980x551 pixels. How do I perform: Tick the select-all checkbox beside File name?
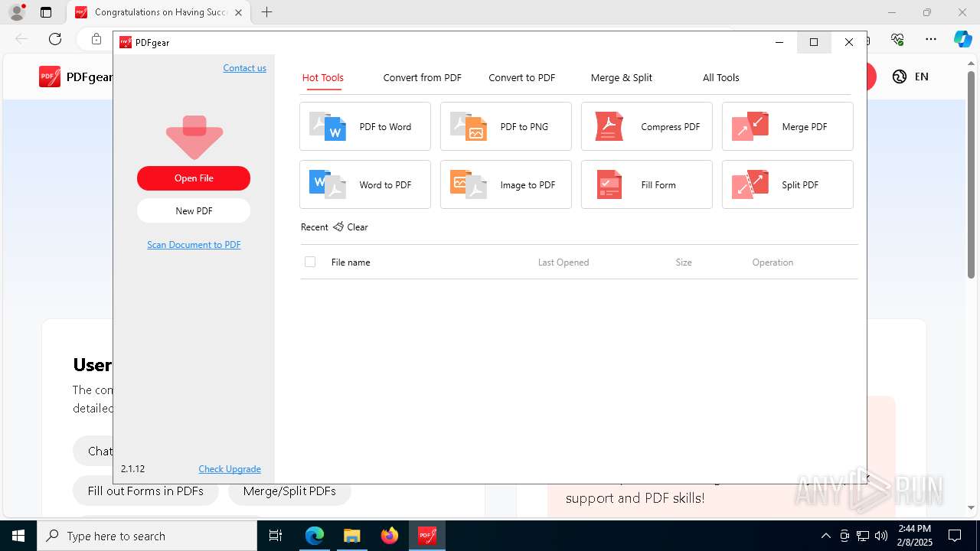tap(310, 262)
